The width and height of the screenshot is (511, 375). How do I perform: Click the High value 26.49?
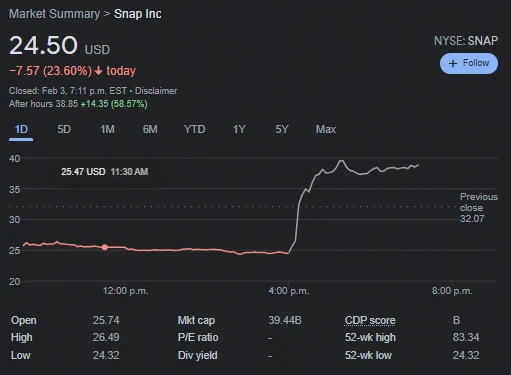(x=106, y=337)
